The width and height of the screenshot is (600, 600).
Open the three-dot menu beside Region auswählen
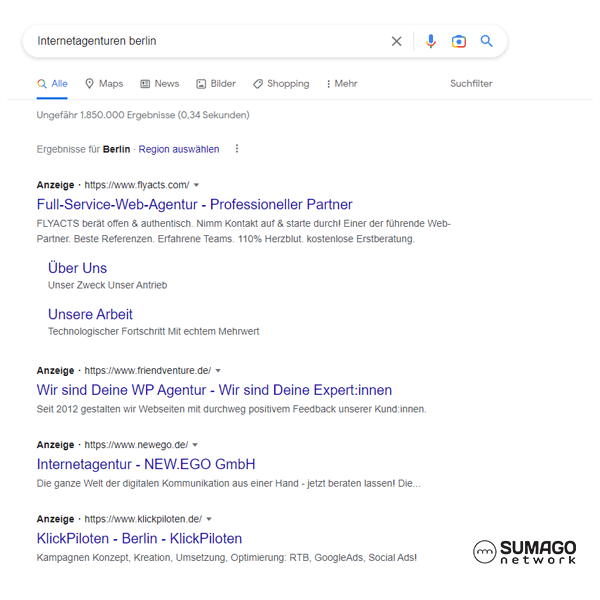237,148
